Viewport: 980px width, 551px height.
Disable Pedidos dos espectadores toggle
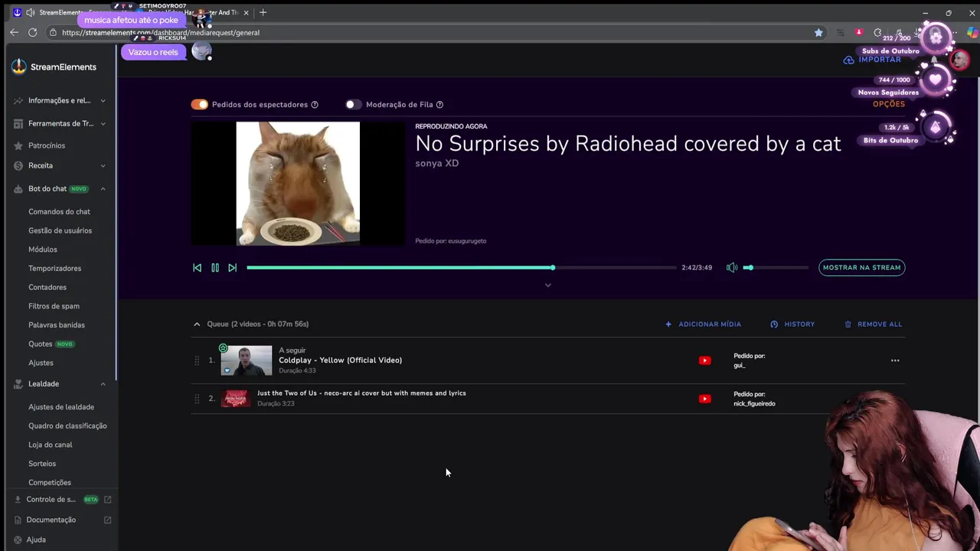pyautogui.click(x=199, y=105)
